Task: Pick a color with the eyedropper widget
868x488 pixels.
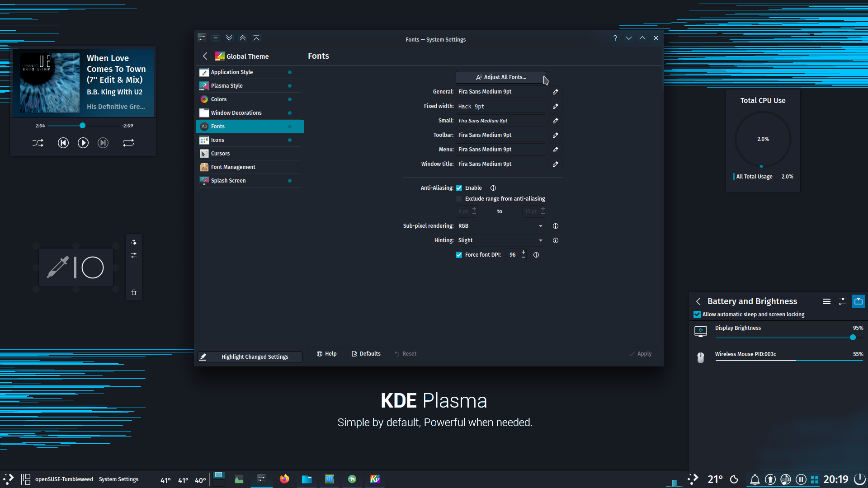Action: click(58, 267)
